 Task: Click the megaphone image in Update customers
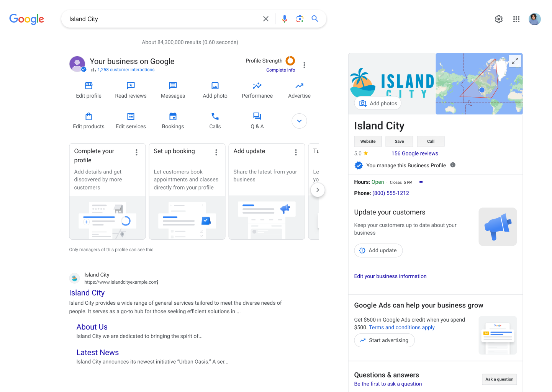(x=498, y=227)
